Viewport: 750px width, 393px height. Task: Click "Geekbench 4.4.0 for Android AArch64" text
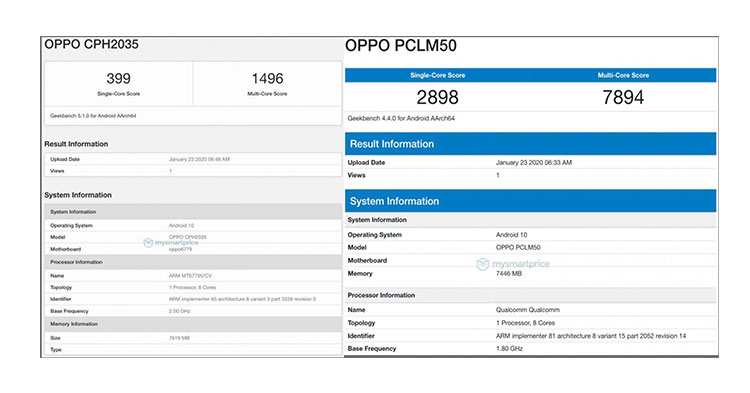[x=401, y=118]
